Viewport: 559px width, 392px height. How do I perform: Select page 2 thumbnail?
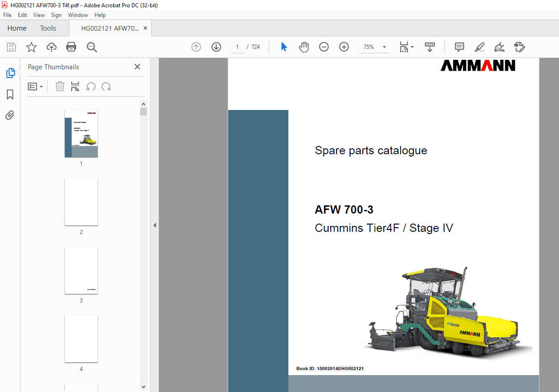click(81, 202)
